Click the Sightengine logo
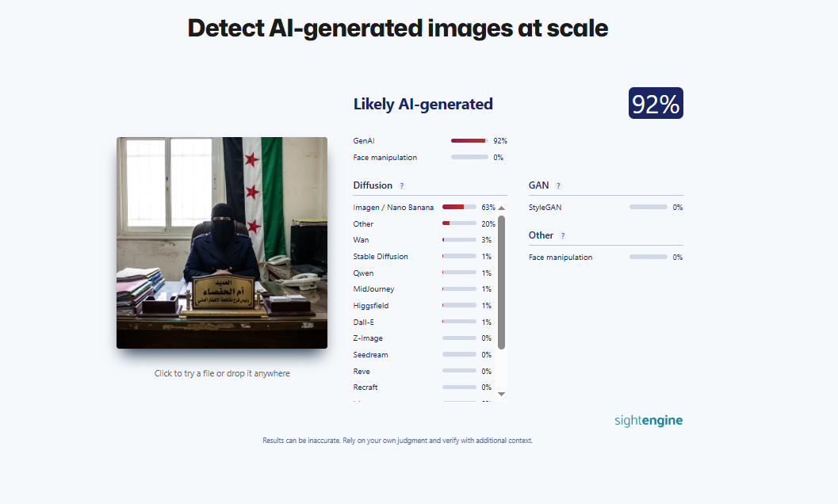Screen dimensions: 838x504 coord(649,420)
